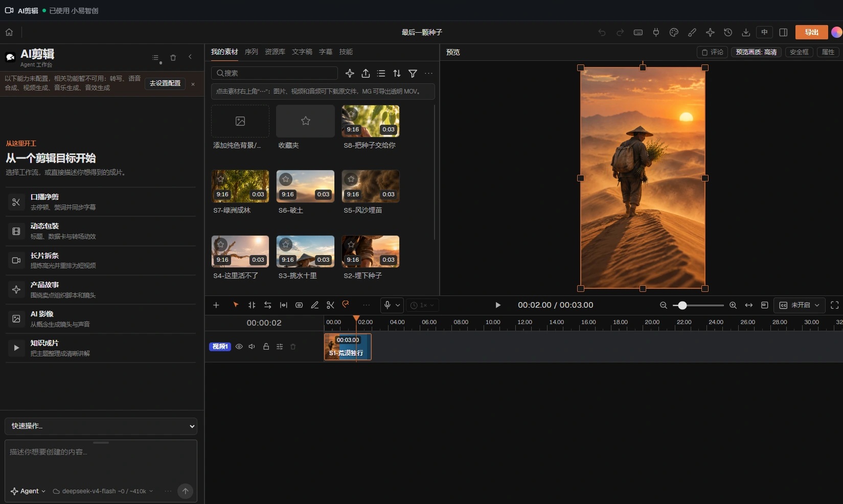The height and width of the screenshot is (504, 843).
Task: Click the 导出 export button
Action: coord(812,32)
